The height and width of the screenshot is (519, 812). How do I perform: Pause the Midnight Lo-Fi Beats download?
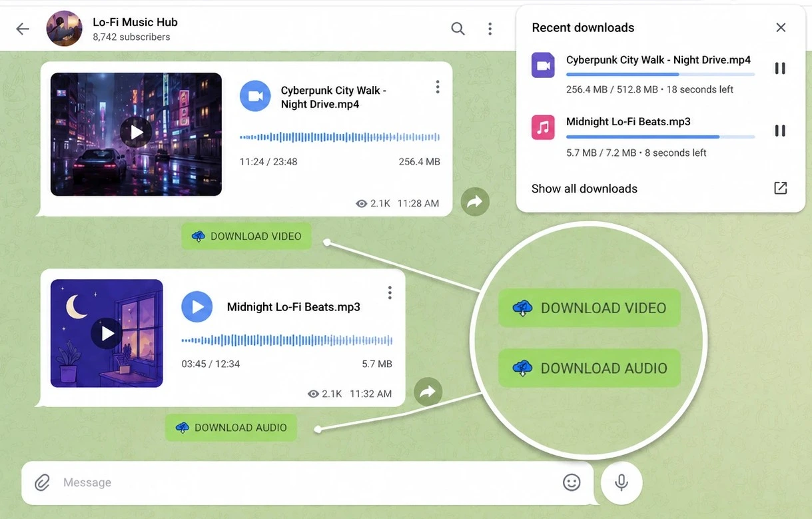pos(779,131)
